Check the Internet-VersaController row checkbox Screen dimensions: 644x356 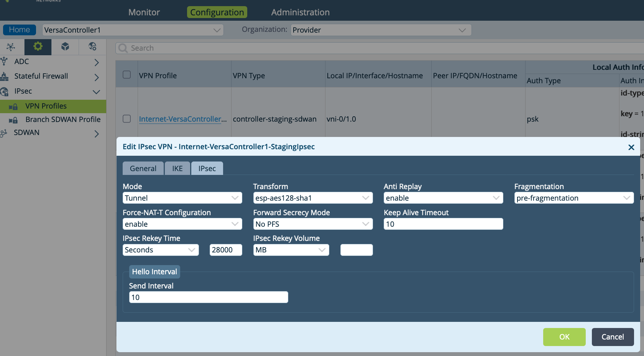127,119
